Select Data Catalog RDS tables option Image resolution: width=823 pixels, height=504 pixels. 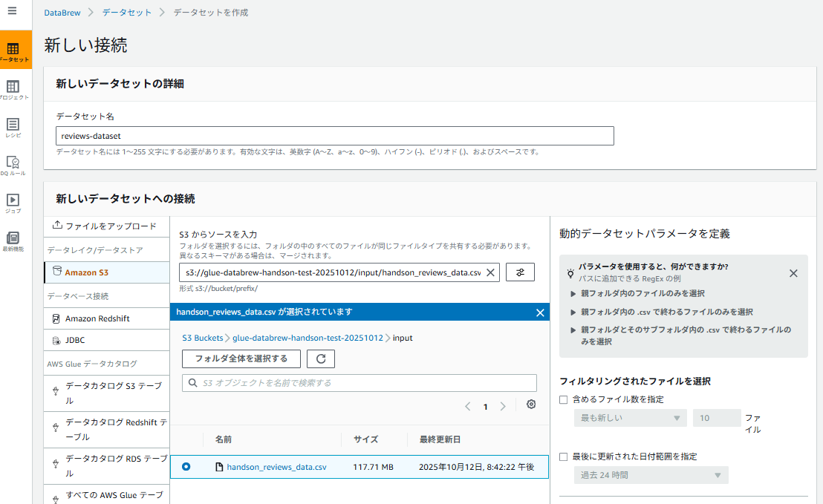pos(106,465)
